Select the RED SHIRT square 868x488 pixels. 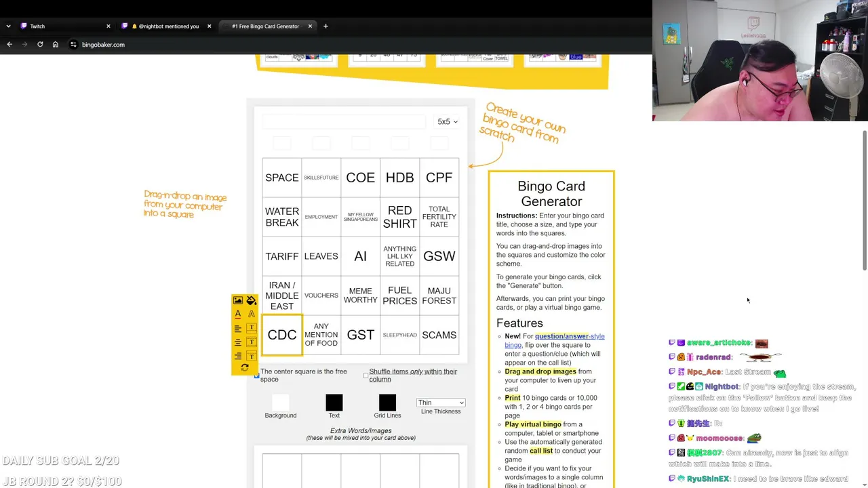[400, 217]
